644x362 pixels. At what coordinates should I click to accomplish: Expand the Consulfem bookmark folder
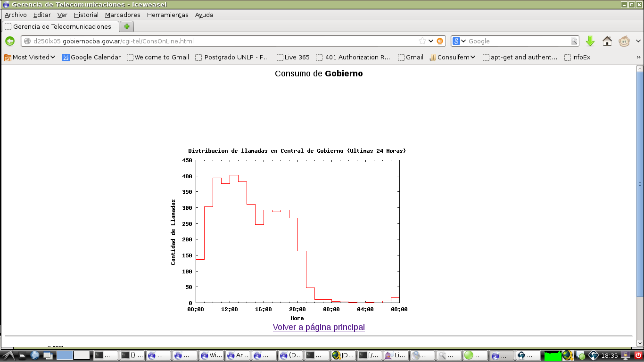tap(452, 57)
